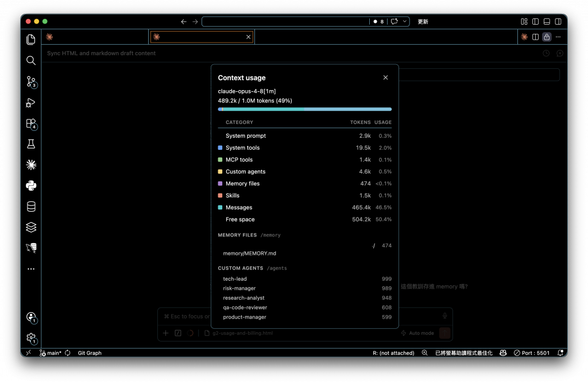588x384 pixels.
Task: Click the microphone voice input icon
Action: click(445, 316)
